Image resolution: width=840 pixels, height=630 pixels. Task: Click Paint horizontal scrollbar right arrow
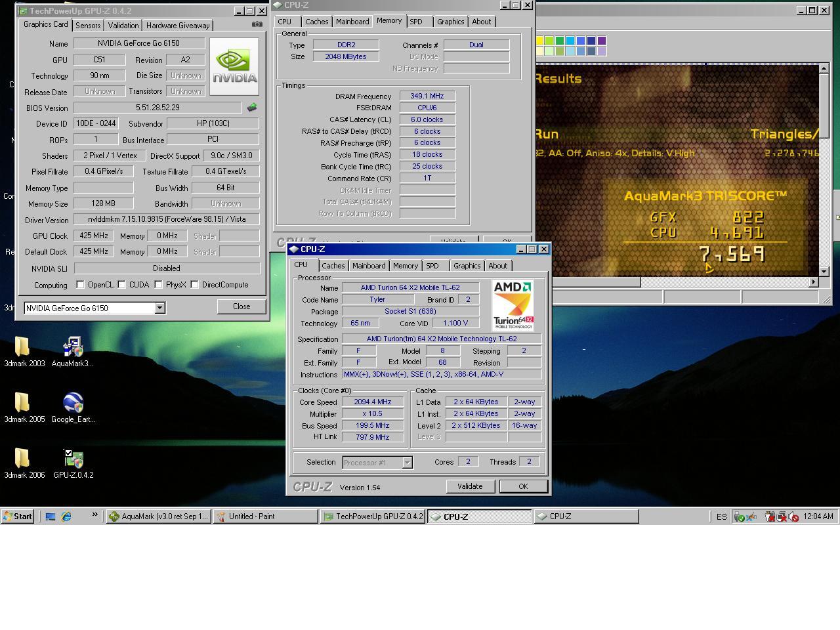(814, 282)
